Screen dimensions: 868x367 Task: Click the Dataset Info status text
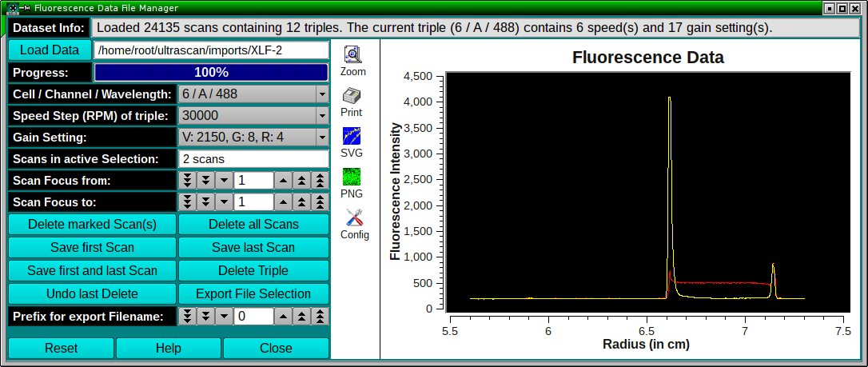point(476,28)
